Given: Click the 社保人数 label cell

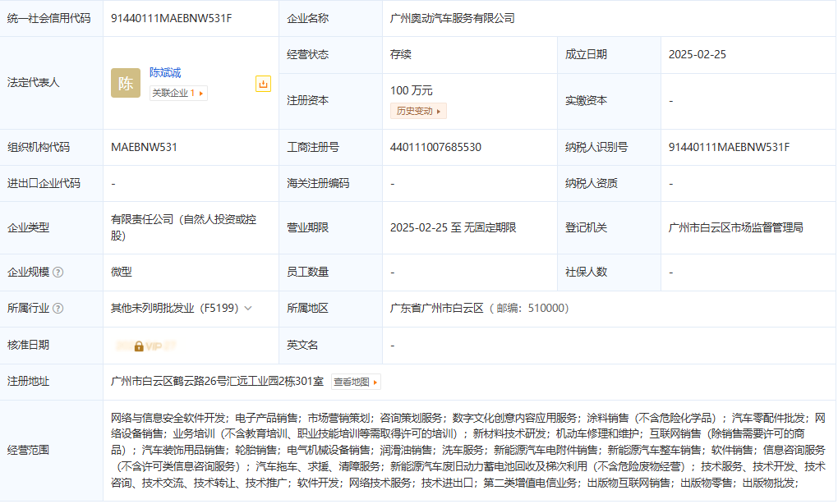Looking at the screenshot, I should coord(610,273).
